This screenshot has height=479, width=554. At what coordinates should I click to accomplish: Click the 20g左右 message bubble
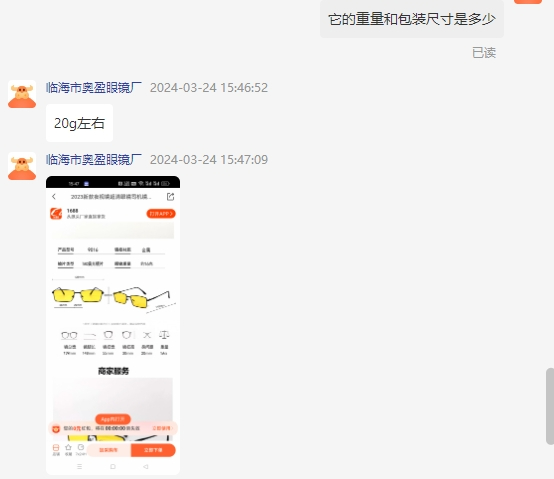click(79, 123)
